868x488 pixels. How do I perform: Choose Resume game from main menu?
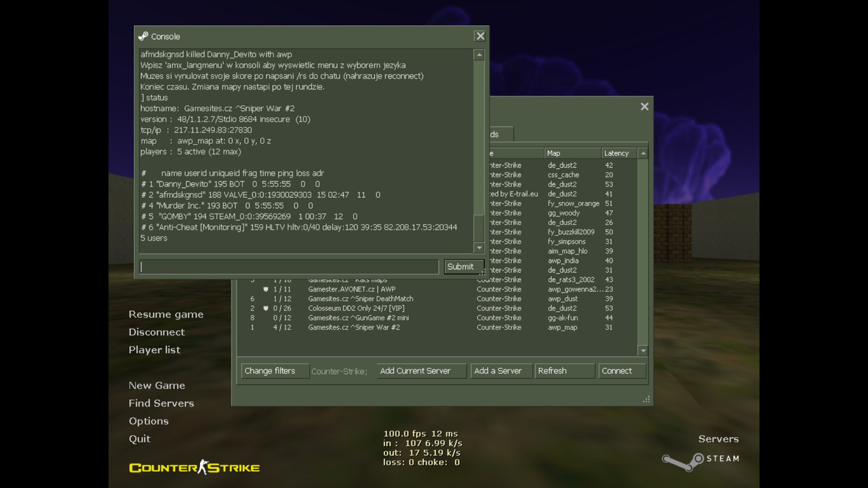point(166,314)
